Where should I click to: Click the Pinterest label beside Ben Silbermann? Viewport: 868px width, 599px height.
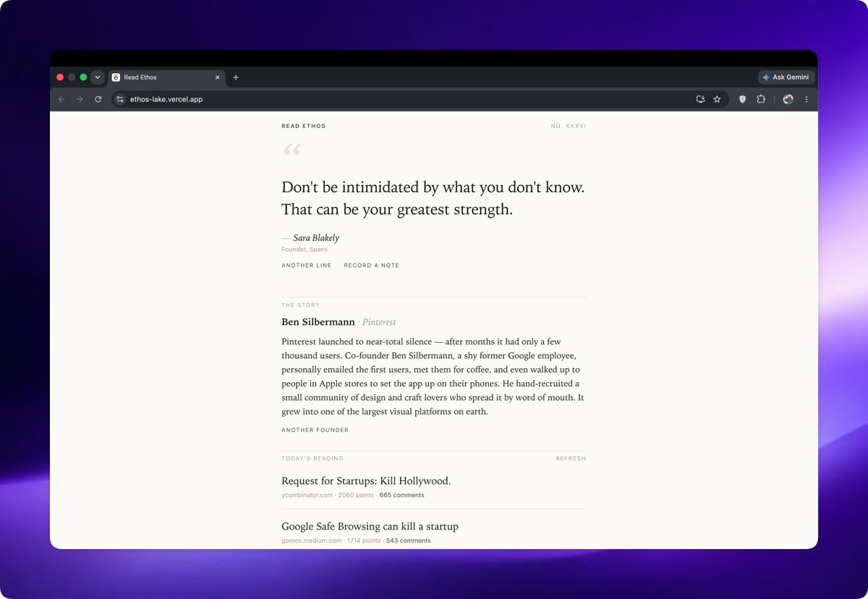(379, 323)
